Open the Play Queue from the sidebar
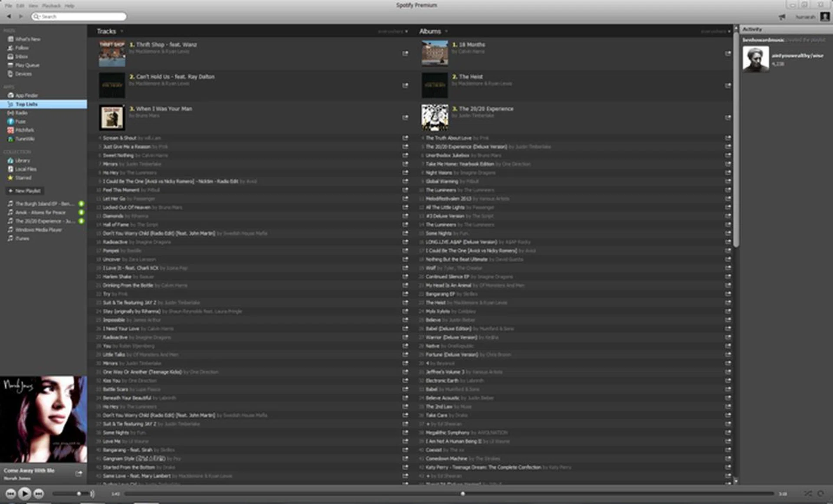 [28, 65]
